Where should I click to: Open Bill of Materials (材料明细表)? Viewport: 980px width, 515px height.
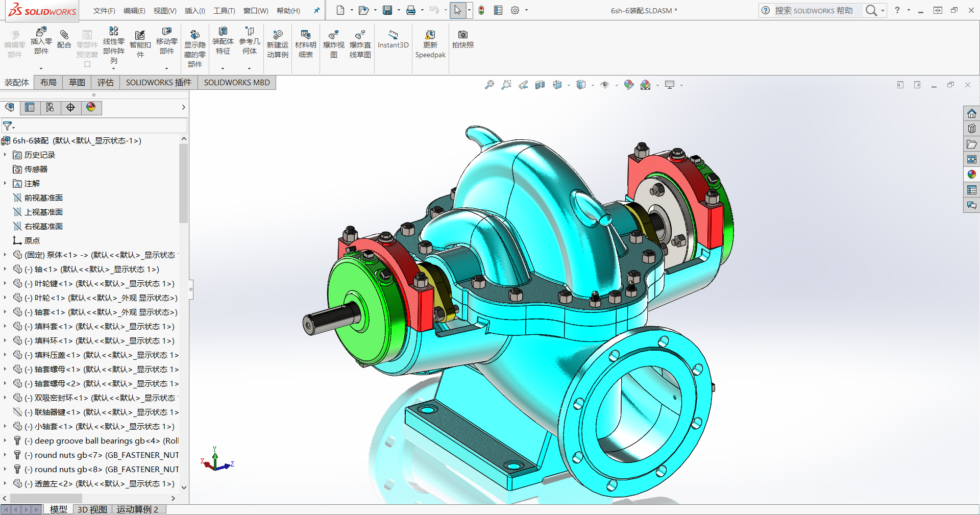point(306,44)
